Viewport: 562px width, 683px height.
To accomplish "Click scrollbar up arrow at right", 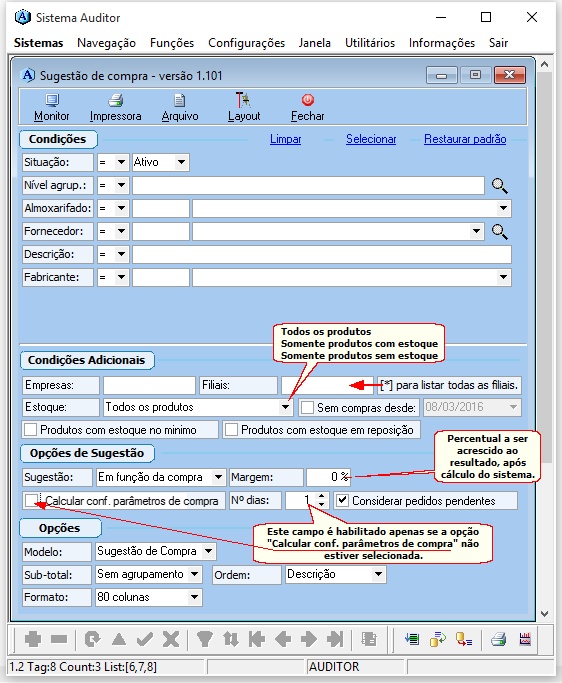I will pos(544,64).
